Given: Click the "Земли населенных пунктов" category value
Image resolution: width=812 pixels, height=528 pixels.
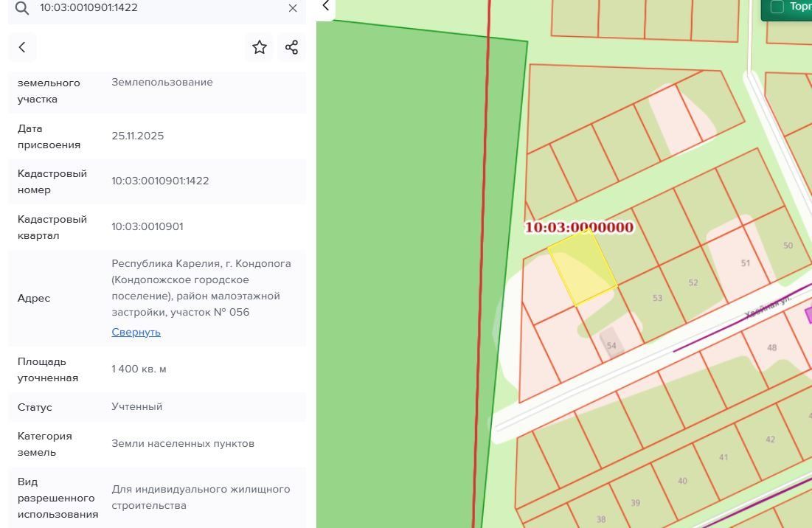Looking at the screenshot, I should 183,444.
